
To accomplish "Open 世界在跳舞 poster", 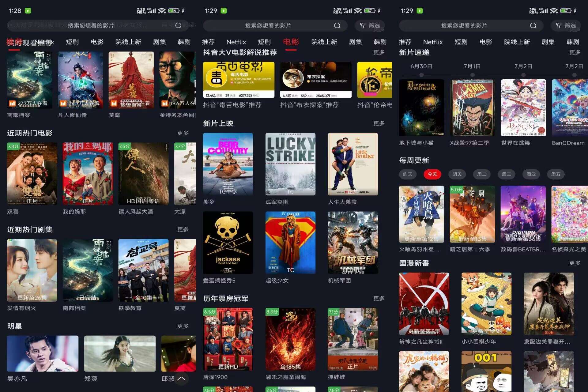I will pos(523,108).
